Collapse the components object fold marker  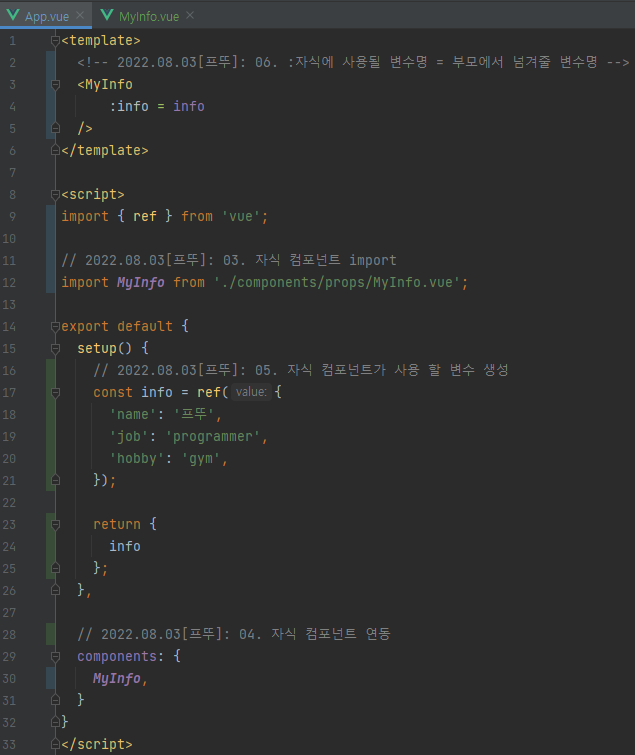[55, 656]
